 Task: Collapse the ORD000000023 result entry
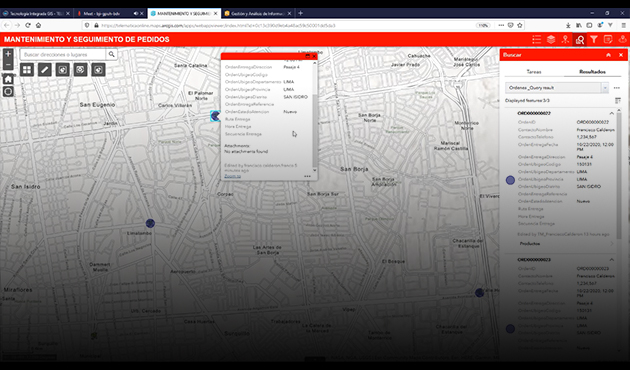click(x=612, y=260)
